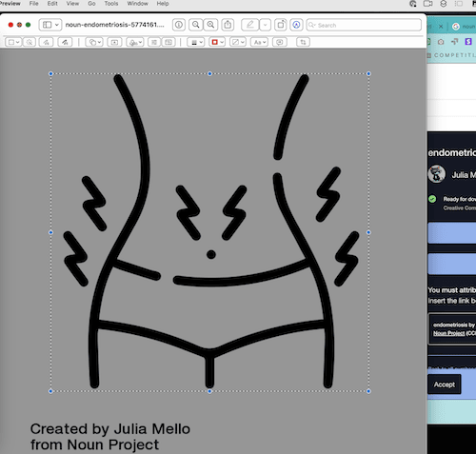
Task: Add a Text box with the Text tool
Action: [x=114, y=42]
